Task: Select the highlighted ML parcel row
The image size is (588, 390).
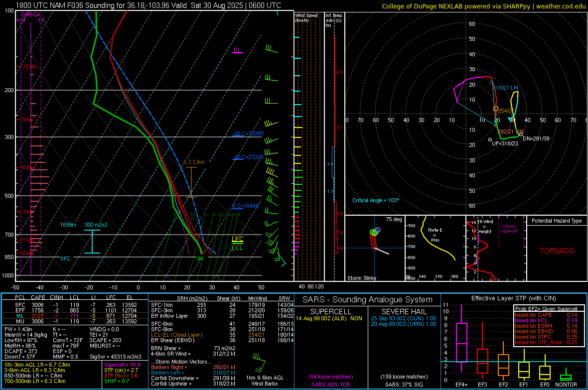Action: pos(76,316)
